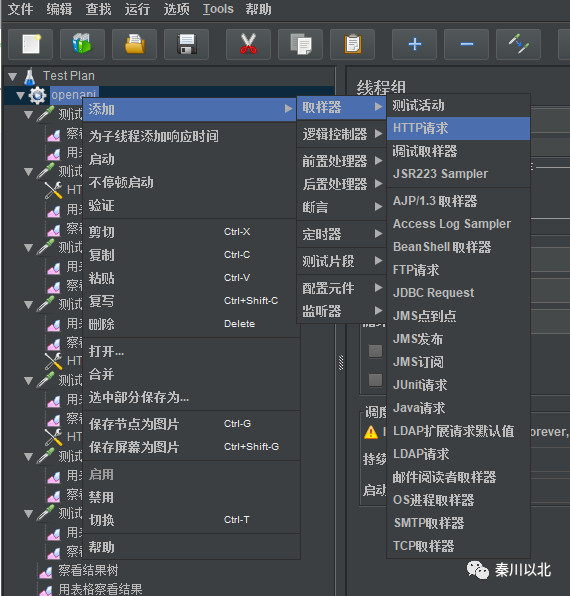
Task: Select 用表格察看结果 tree item
Action: tap(100, 589)
